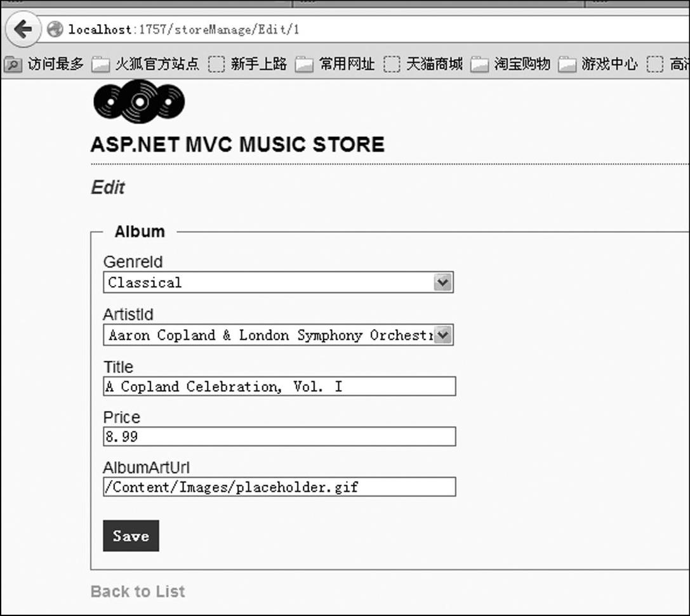
Task: Click the Title text field
Action: tap(279, 386)
